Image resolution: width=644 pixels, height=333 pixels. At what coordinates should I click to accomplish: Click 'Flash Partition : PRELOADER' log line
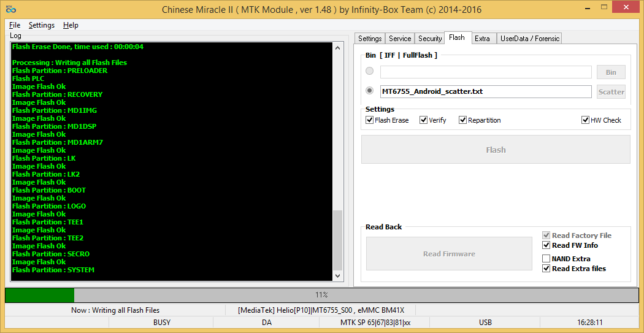point(59,70)
